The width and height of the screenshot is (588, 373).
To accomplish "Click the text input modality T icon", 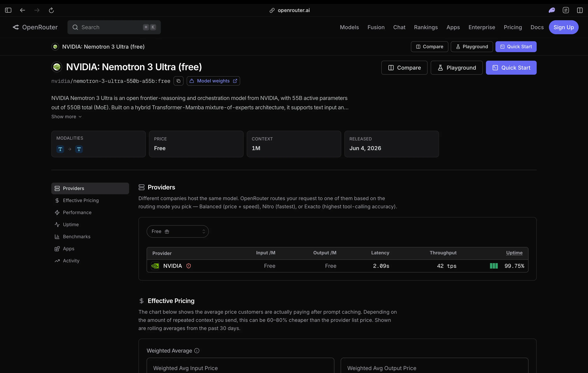I will point(60,149).
